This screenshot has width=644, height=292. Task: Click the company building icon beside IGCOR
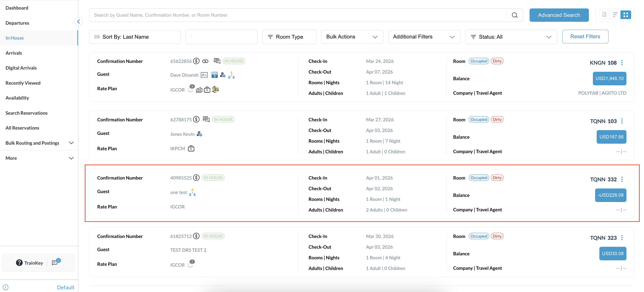click(199, 90)
